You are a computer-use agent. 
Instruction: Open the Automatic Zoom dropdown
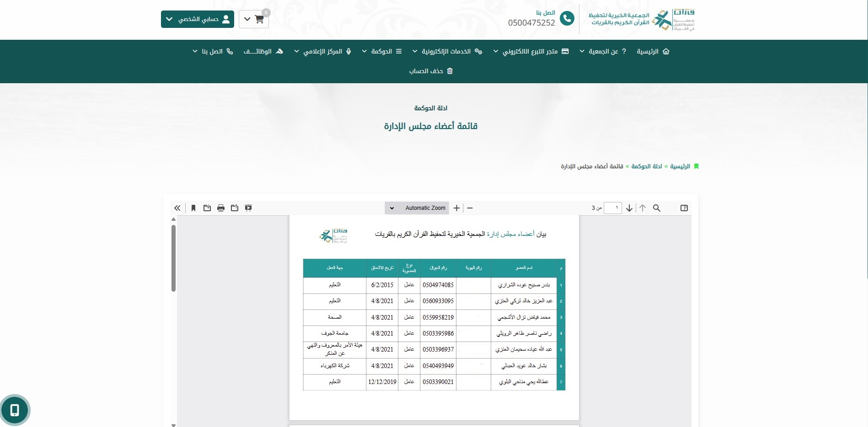pos(417,208)
